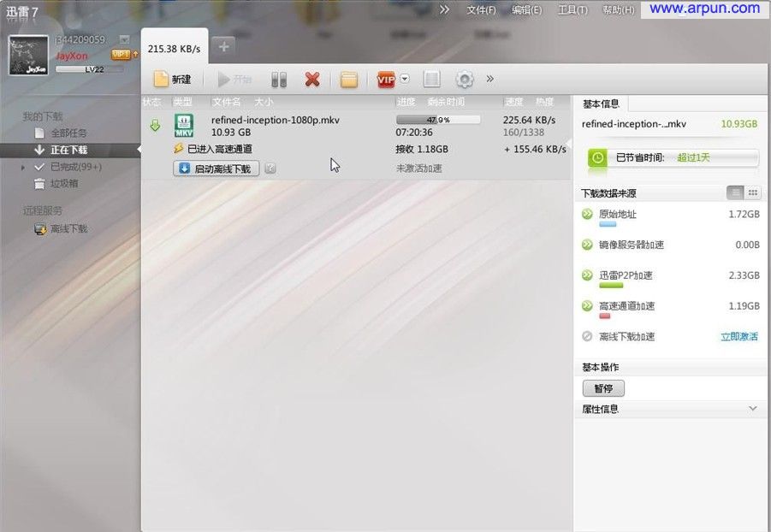Pause download with toolbar pause icon

[279, 80]
